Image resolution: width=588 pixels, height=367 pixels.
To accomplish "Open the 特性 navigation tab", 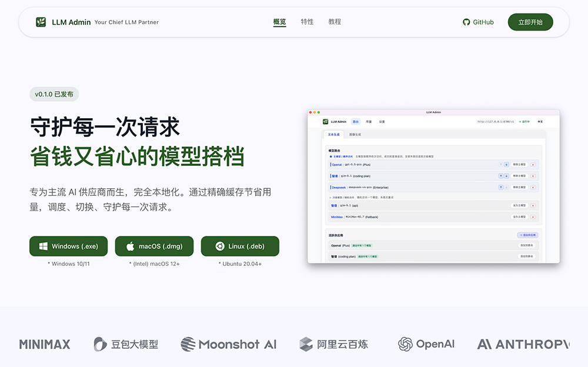I will point(307,22).
